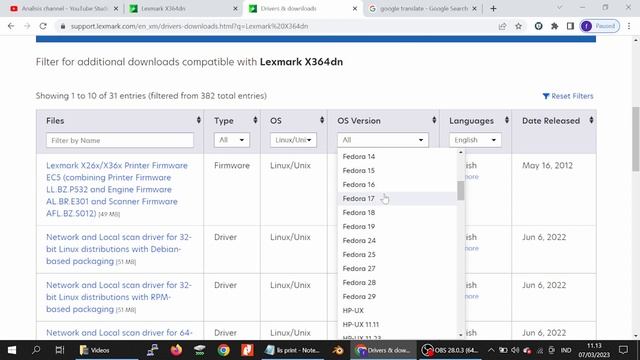
Task: Show hidden system tray icons
Action: pos(491,350)
